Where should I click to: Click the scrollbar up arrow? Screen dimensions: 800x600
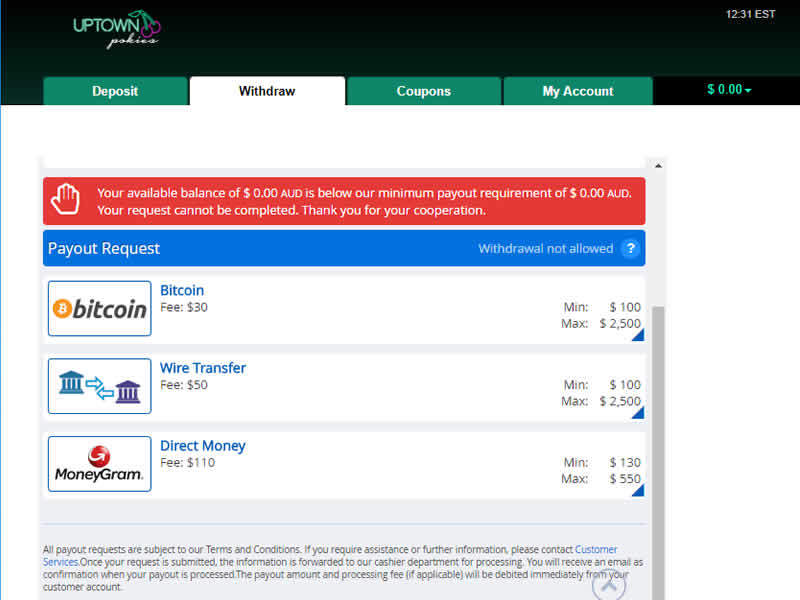tap(659, 166)
